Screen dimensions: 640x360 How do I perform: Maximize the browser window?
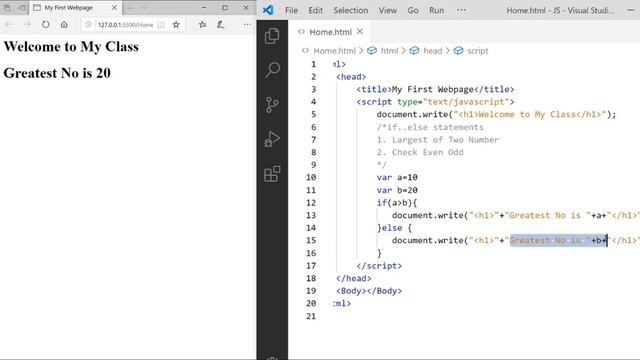pyautogui.click(x=225, y=7)
